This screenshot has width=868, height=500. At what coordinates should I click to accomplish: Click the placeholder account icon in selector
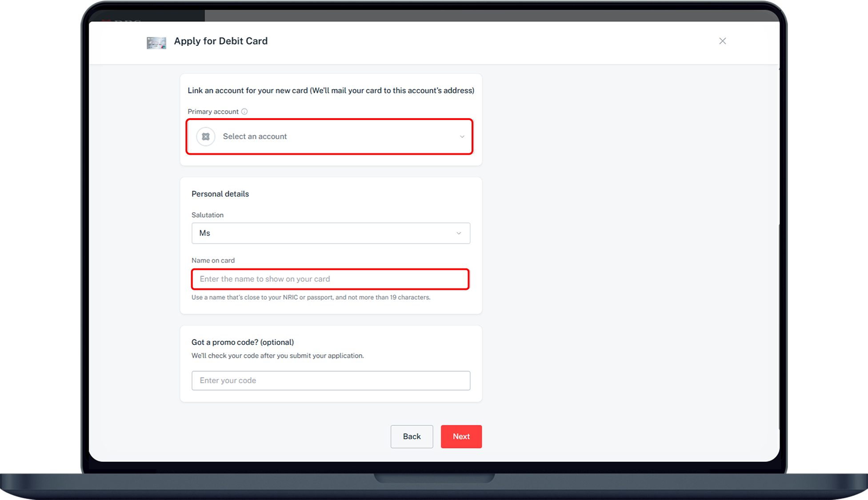click(x=206, y=136)
